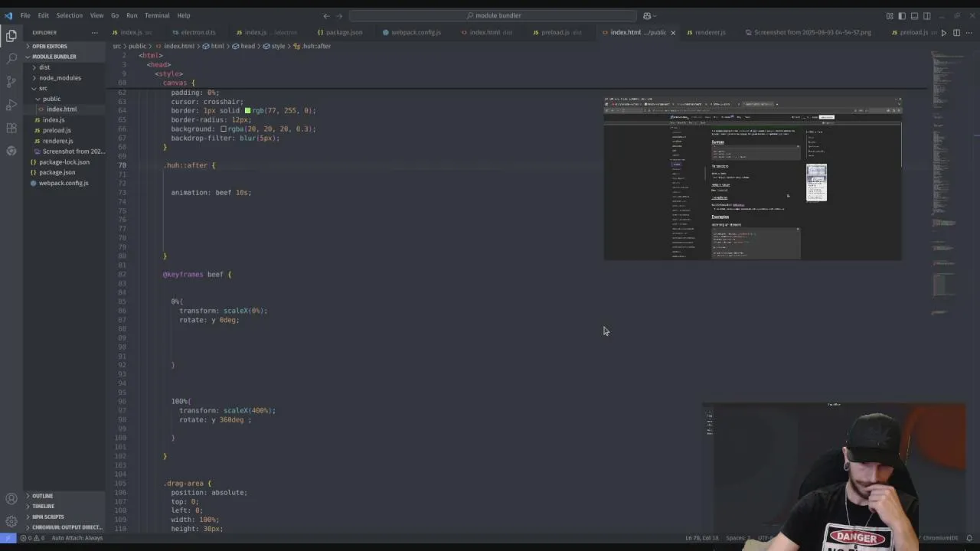
Task: Open the View menu
Action: coord(96,15)
